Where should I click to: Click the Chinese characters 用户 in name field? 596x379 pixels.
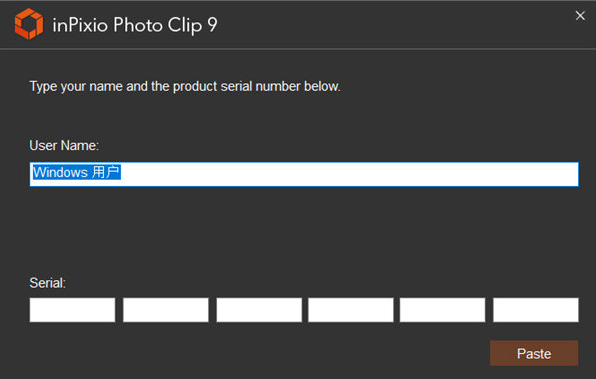106,172
